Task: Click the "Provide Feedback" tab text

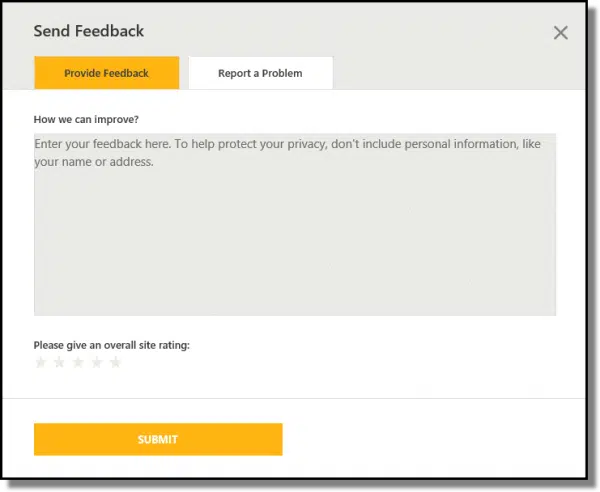Action: tap(107, 73)
